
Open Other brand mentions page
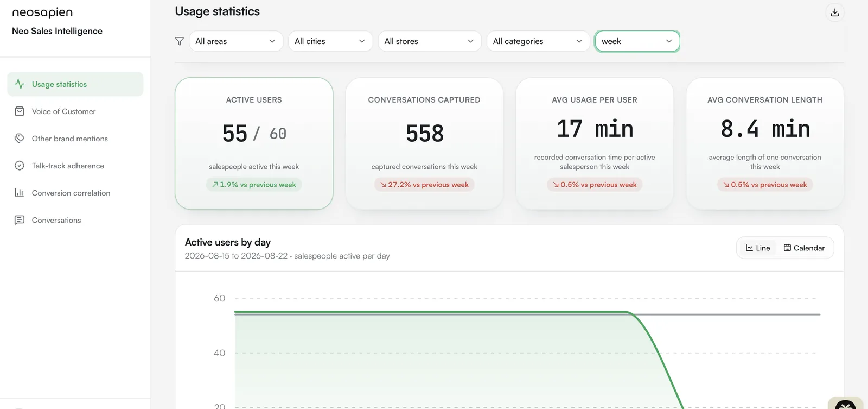click(x=75, y=139)
